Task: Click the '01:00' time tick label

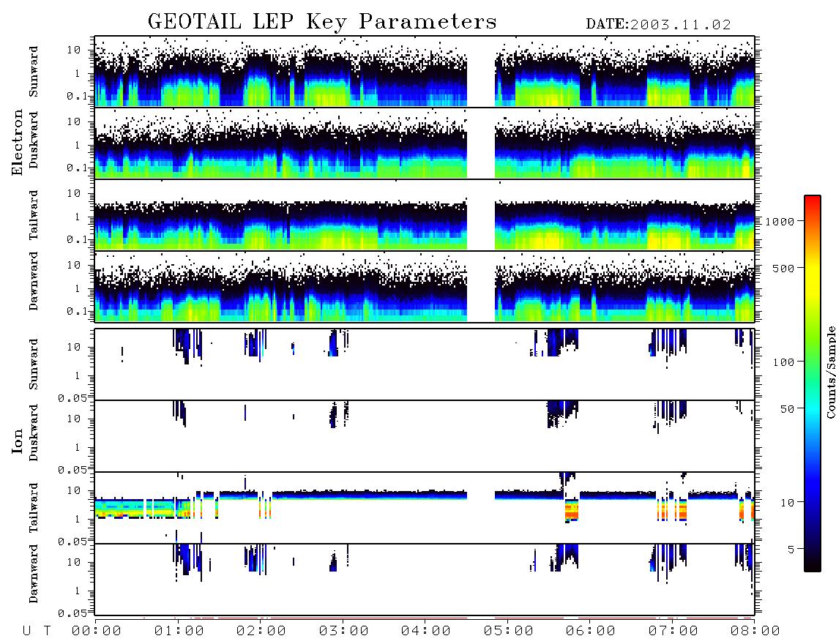Action: click(179, 632)
